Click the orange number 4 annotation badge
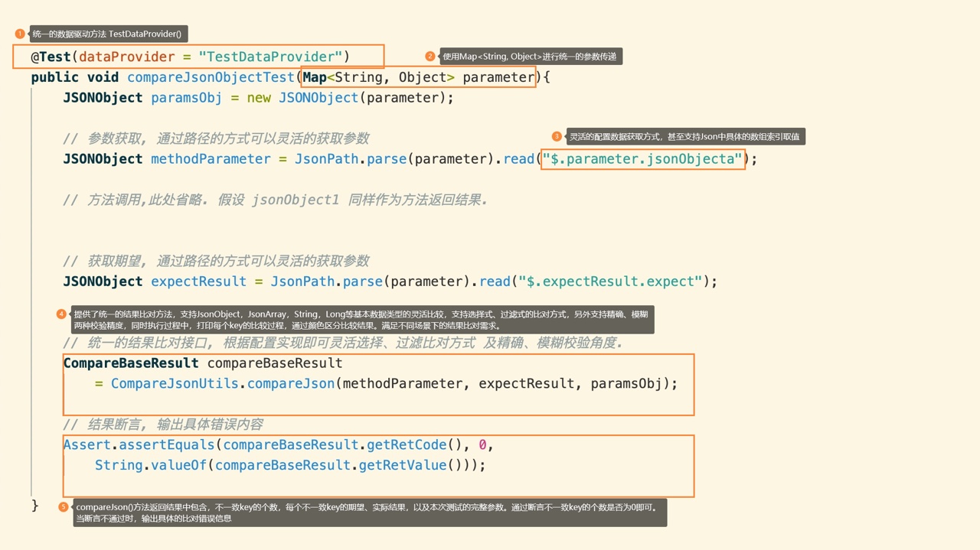 click(61, 314)
